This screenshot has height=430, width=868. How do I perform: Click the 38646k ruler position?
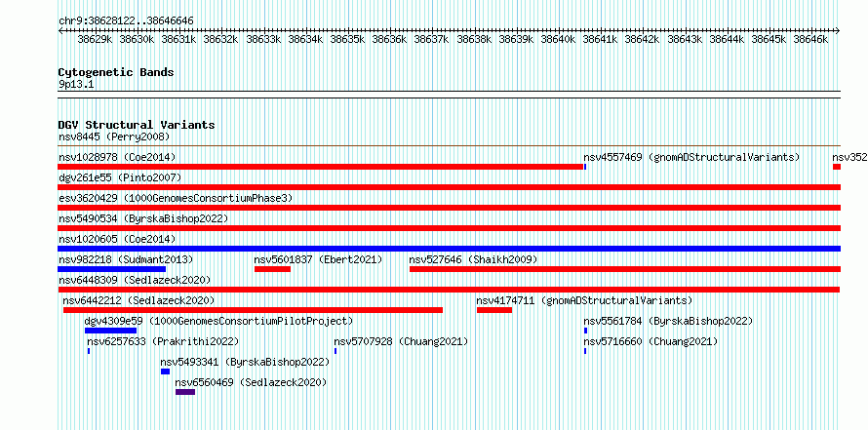(x=811, y=39)
